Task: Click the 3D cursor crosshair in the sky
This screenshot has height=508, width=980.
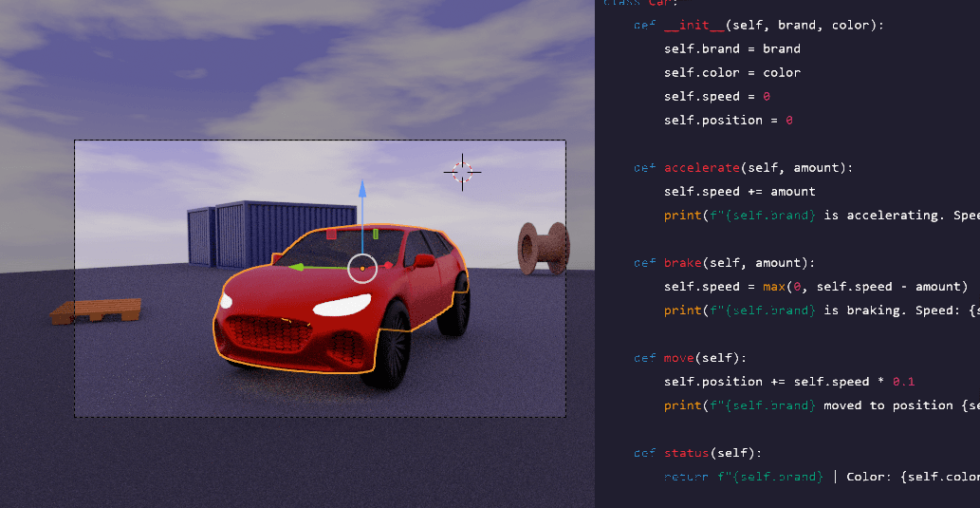Action: tap(463, 172)
